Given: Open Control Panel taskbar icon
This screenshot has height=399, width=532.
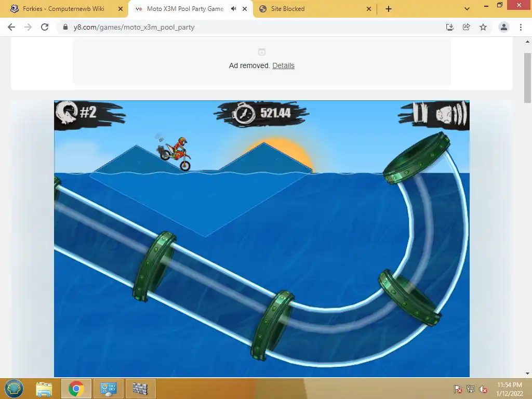Looking at the screenshot, I should (x=108, y=389).
